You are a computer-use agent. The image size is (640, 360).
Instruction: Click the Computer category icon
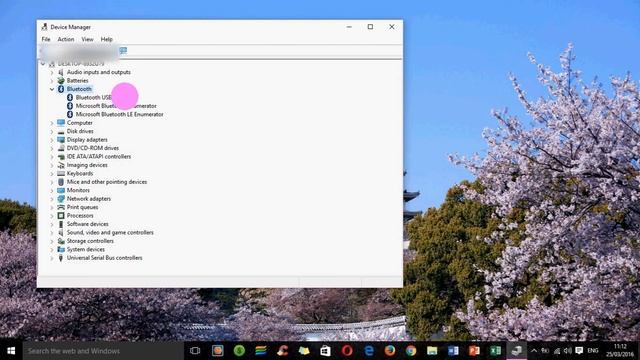pos(61,122)
